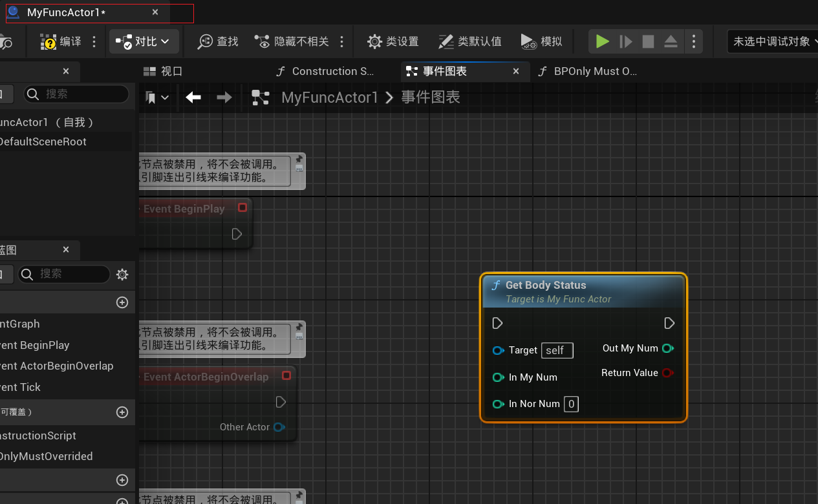Close the 事件图表 tab
Screen dimensions: 818x504
click(x=516, y=71)
